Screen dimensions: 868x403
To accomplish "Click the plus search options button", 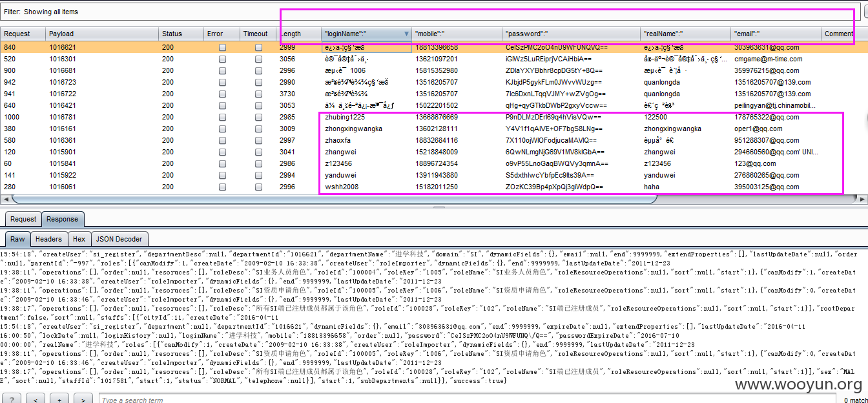I will pyautogui.click(x=59, y=400).
